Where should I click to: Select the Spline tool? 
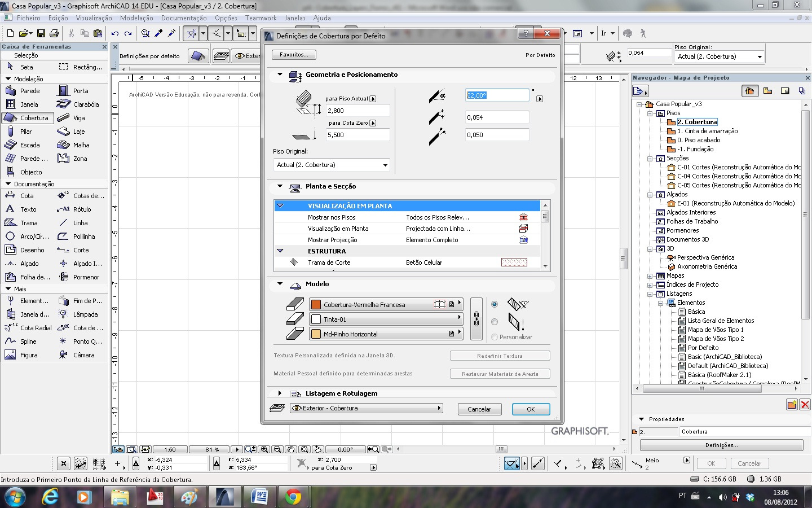28,341
